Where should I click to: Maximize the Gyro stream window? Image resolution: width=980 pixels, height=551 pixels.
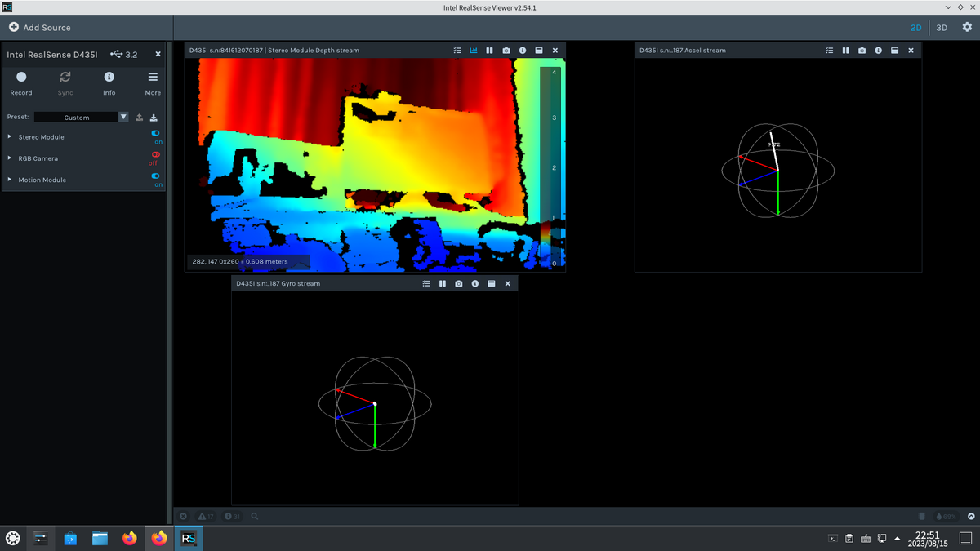click(491, 284)
